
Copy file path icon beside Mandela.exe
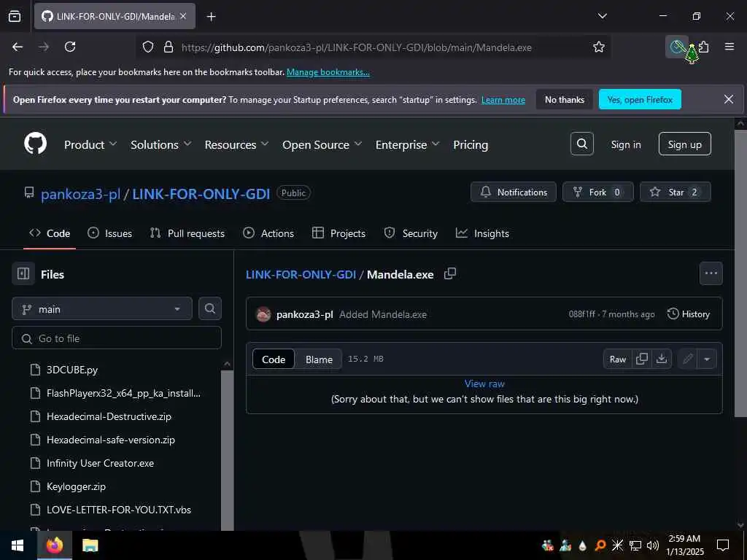click(449, 274)
